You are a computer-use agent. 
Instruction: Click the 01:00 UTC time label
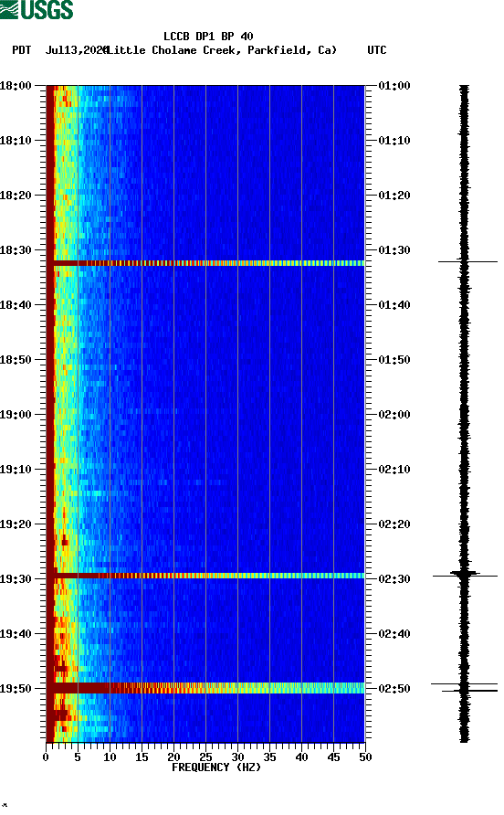394,85
